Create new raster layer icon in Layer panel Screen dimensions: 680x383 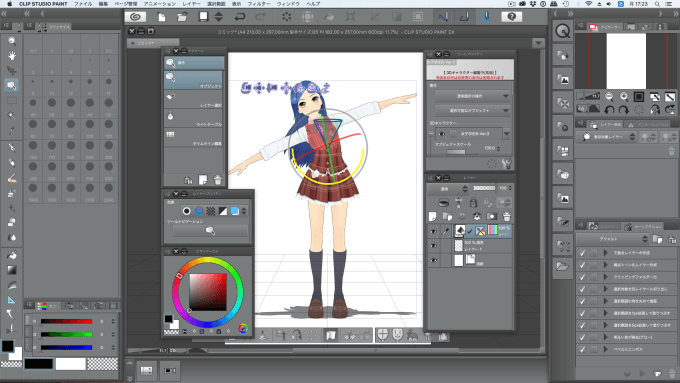(x=432, y=216)
